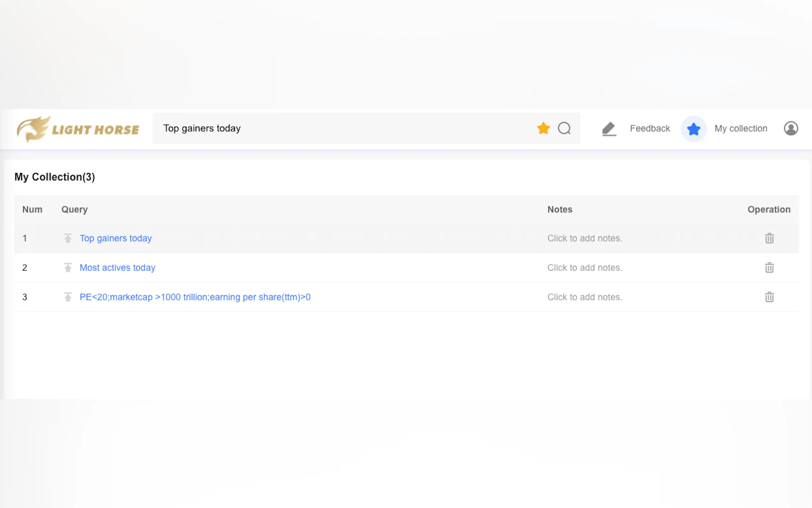Open the PE<20;marketcap query link
The height and width of the screenshot is (508, 812).
click(195, 297)
